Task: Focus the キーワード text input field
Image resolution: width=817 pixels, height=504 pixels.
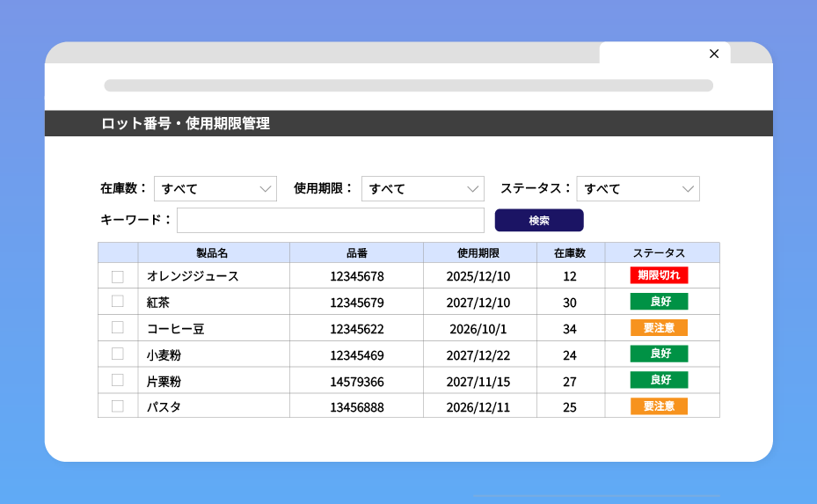Action: [x=331, y=221]
